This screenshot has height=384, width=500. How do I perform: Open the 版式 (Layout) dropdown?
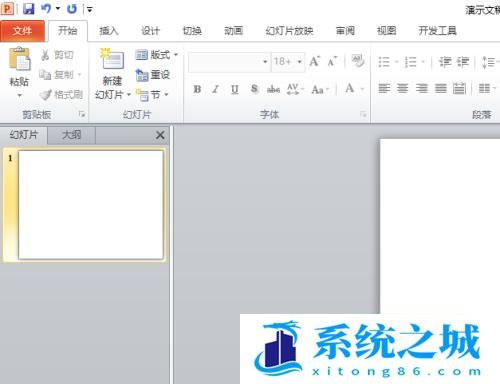156,55
